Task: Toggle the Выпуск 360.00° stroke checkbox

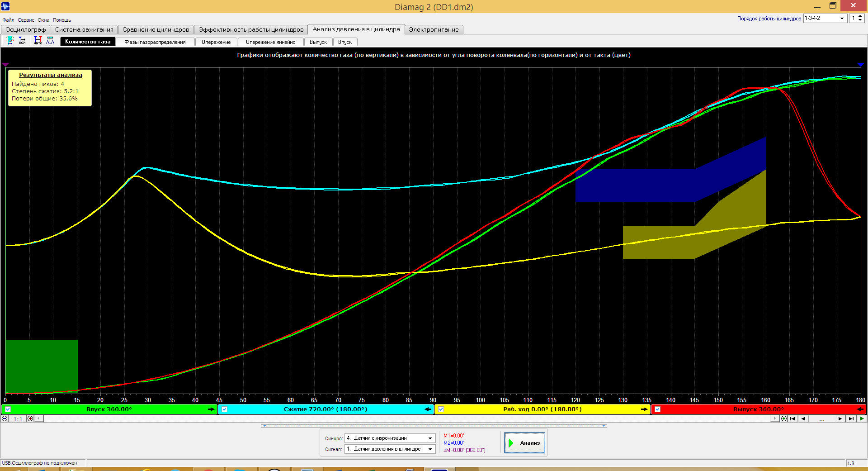Action: pyautogui.click(x=657, y=409)
